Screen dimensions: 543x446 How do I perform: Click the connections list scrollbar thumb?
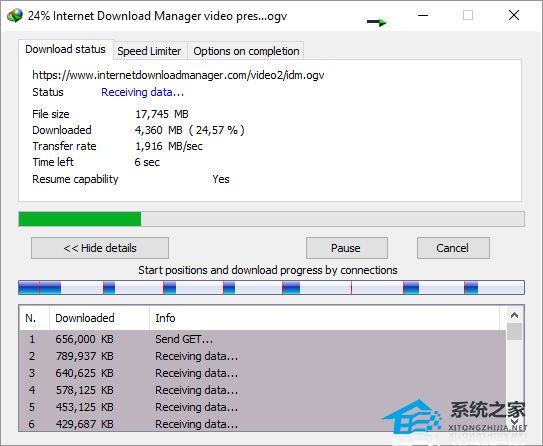coord(515,332)
